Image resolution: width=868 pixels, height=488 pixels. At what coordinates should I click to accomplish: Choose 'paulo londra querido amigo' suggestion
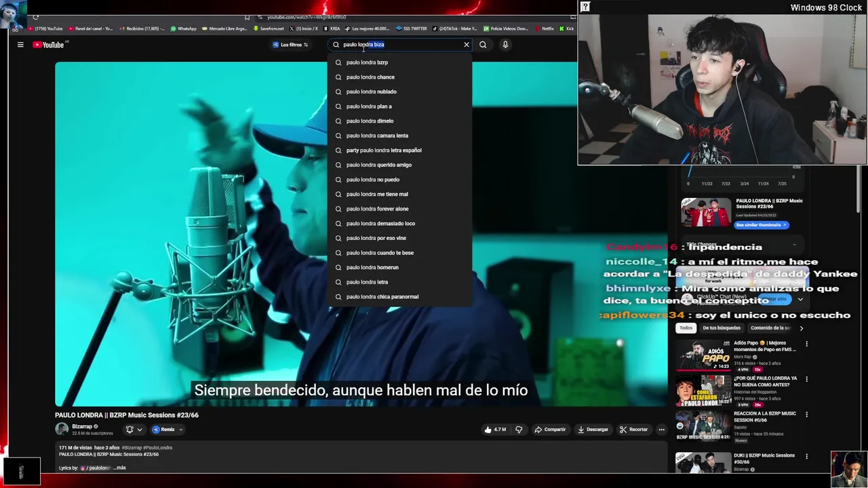(x=400, y=165)
